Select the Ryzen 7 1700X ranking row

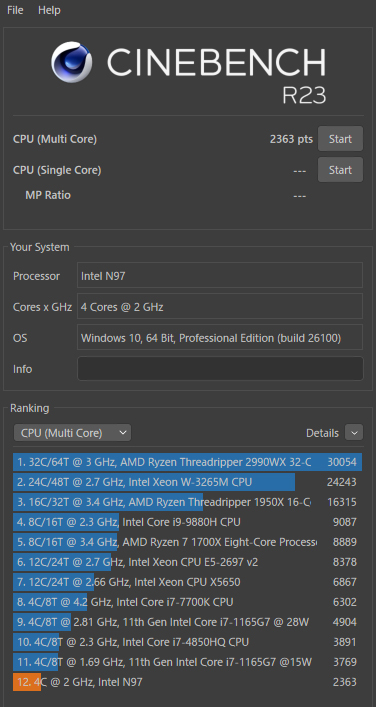188,542
